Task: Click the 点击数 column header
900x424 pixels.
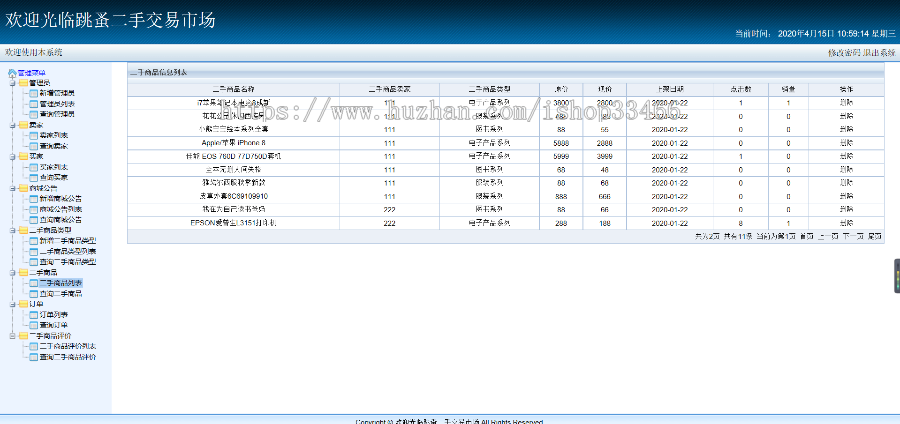Action: tap(741, 90)
